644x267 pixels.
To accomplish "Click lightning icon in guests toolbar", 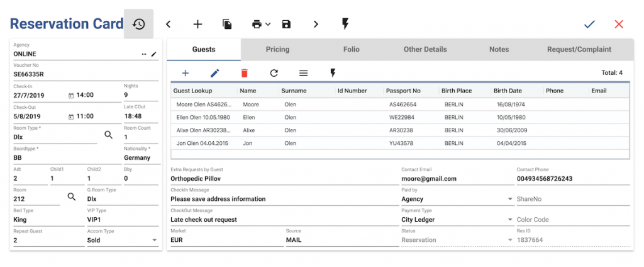I will pos(333,73).
